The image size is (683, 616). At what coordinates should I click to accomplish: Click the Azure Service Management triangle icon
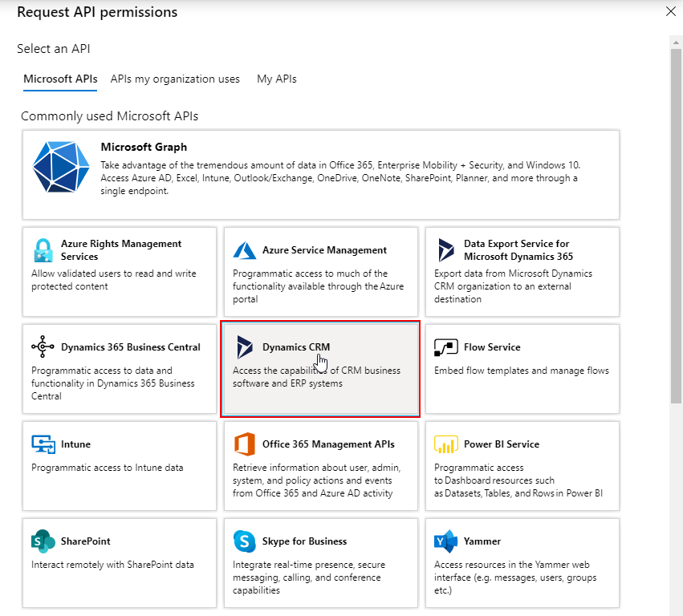tap(244, 250)
